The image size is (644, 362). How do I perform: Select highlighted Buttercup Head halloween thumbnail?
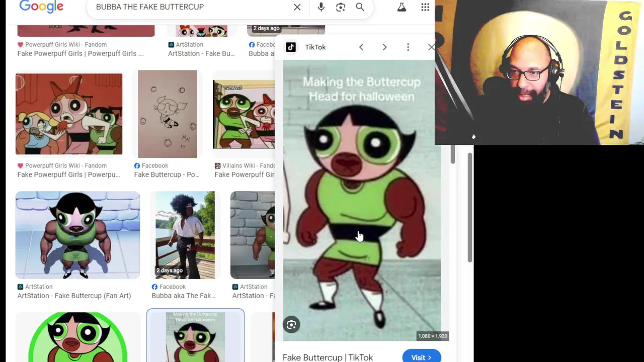(195, 336)
